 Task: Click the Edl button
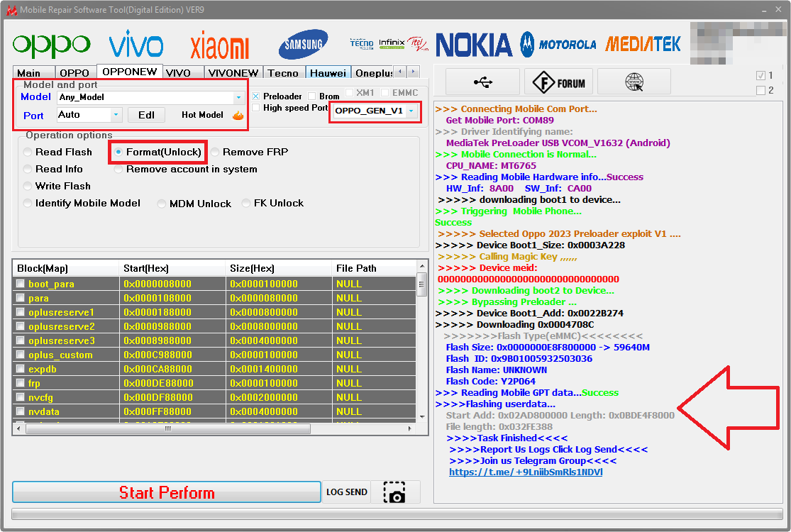146,115
